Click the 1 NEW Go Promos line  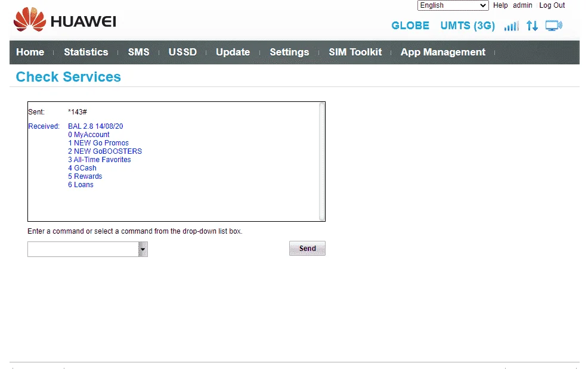click(x=98, y=143)
